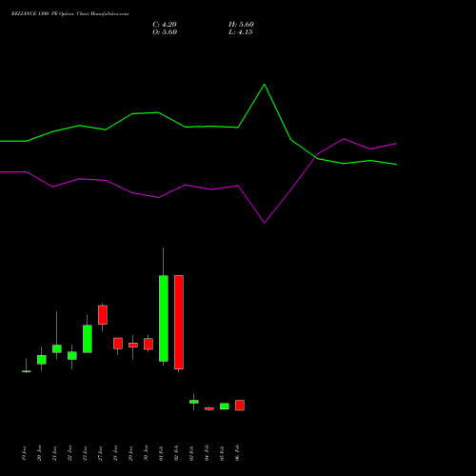Click the '23 Jan' date axis label
This screenshot has width=476, height=476.
click(x=86, y=453)
